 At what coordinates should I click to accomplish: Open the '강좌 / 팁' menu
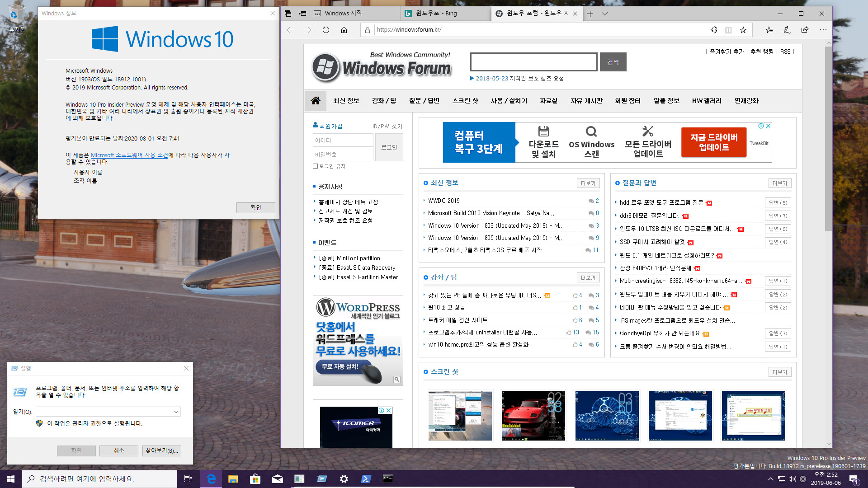tap(384, 101)
